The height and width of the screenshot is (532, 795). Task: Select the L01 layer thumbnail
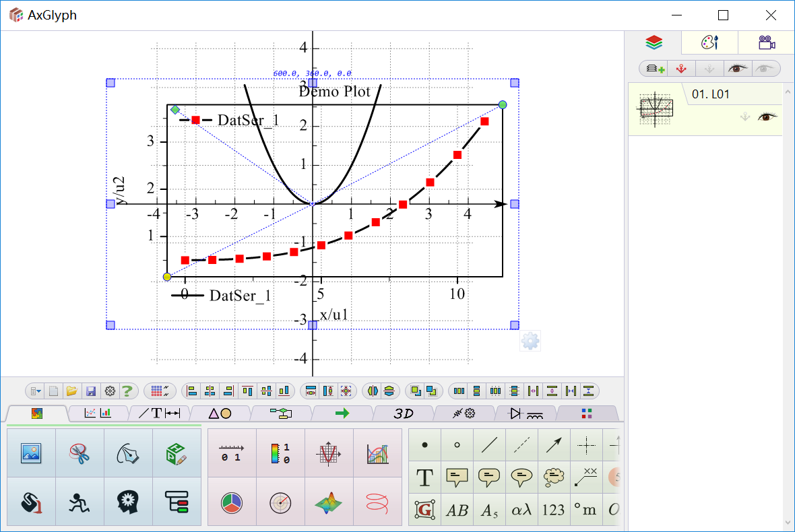[655, 108]
